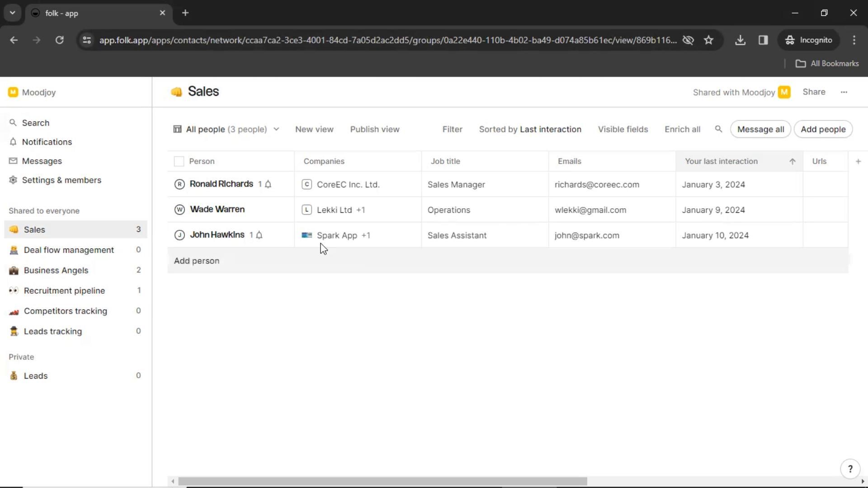Open Settings & members in the sidebar
Screen dimensions: 868x488
point(61,180)
